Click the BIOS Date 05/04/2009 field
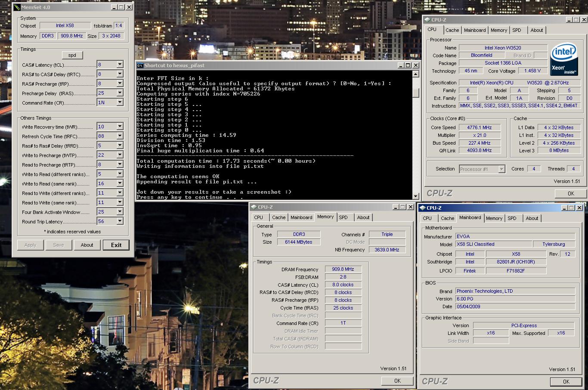Viewport: 588px width, 390px height. (515, 306)
